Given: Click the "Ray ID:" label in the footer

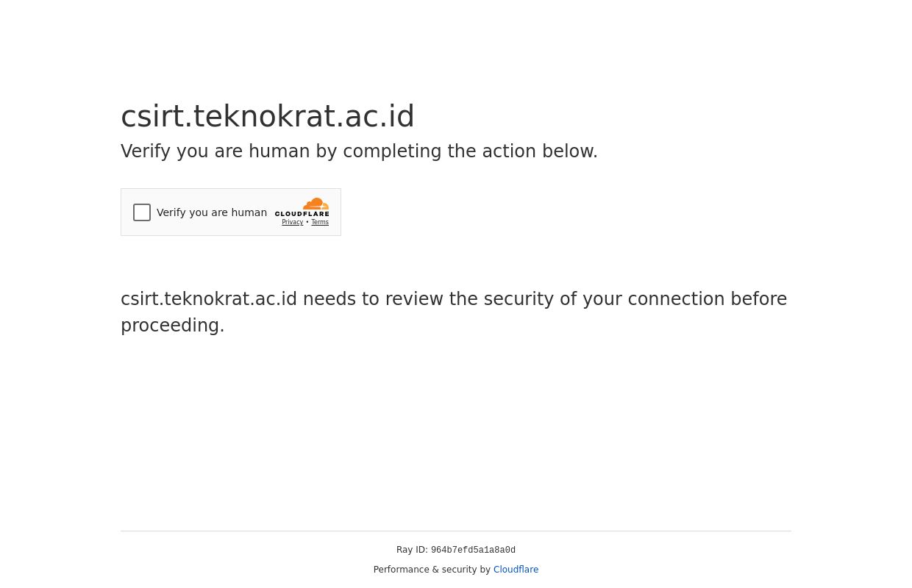Looking at the screenshot, I should (x=412, y=550).
